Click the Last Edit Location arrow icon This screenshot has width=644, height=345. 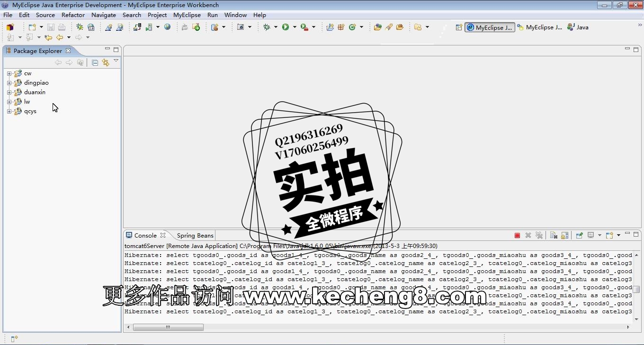pyautogui.click(x=48, y=37)
